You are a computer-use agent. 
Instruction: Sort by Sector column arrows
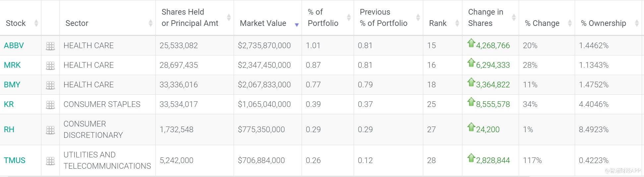(x=150, y=23)
